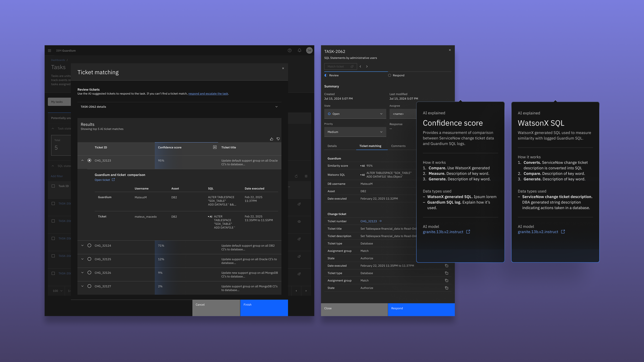The height and width of the screenshot is (362, 644).
Task: Switch to the Ticket matching tab
Action: click(370, 146)
